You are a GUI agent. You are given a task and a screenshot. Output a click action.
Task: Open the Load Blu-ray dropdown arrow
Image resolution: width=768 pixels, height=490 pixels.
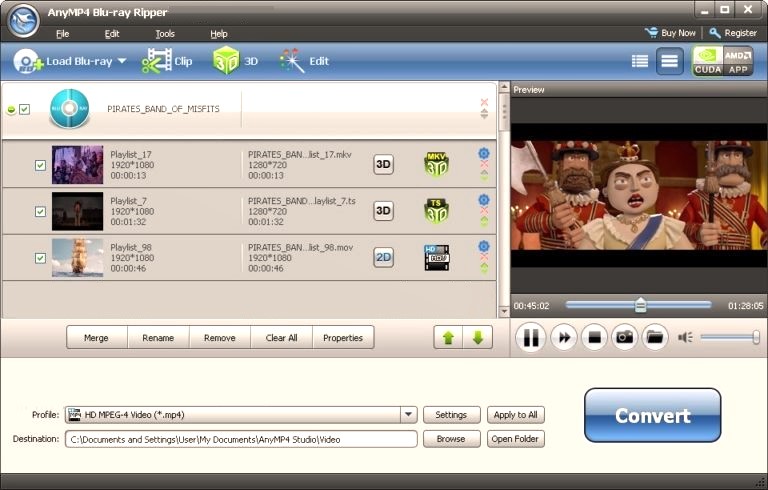[x=122, y=61]
